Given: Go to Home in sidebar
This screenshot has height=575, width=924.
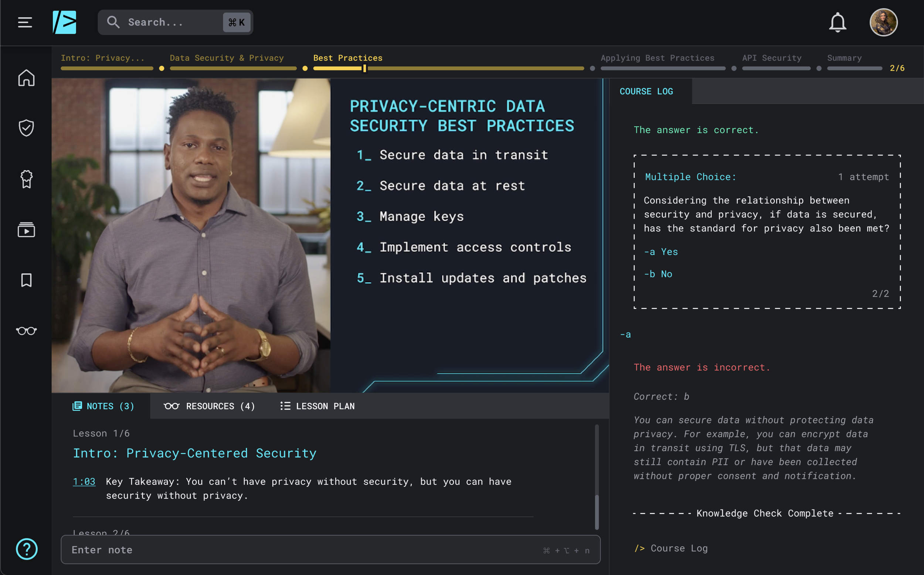Looking at the screenshot, I should [x=26, y=78].
